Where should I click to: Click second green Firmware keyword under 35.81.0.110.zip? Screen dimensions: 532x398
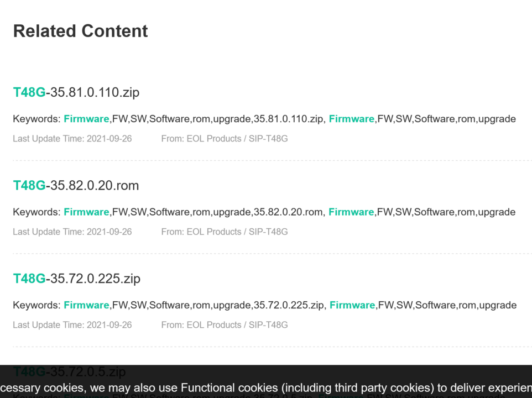352,119
